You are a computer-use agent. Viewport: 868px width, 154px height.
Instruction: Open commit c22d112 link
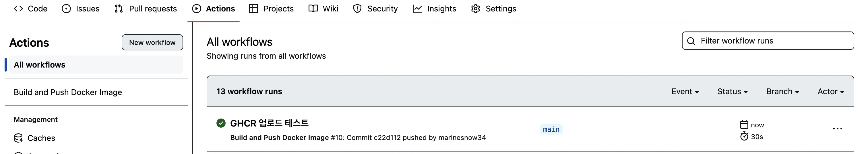(x=387, y=137)
